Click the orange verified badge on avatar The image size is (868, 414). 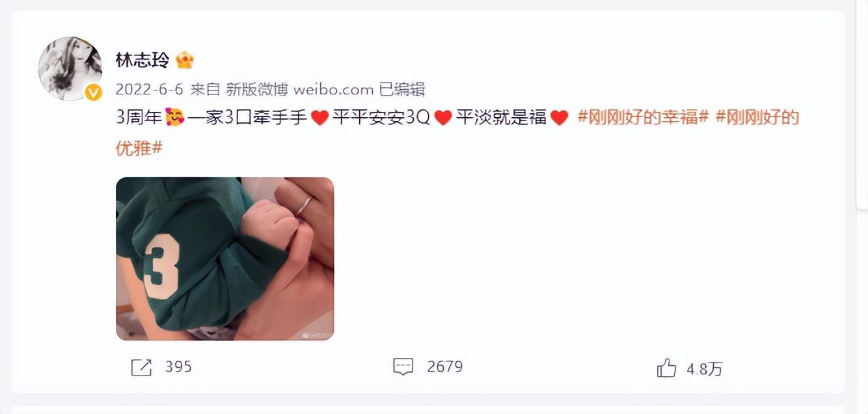point(94,92)
